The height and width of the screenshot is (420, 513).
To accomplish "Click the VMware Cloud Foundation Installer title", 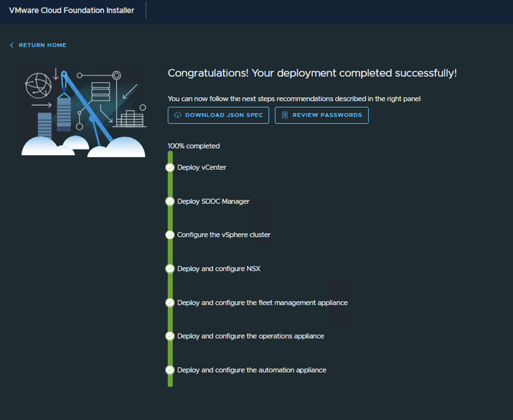I will 71,10.
